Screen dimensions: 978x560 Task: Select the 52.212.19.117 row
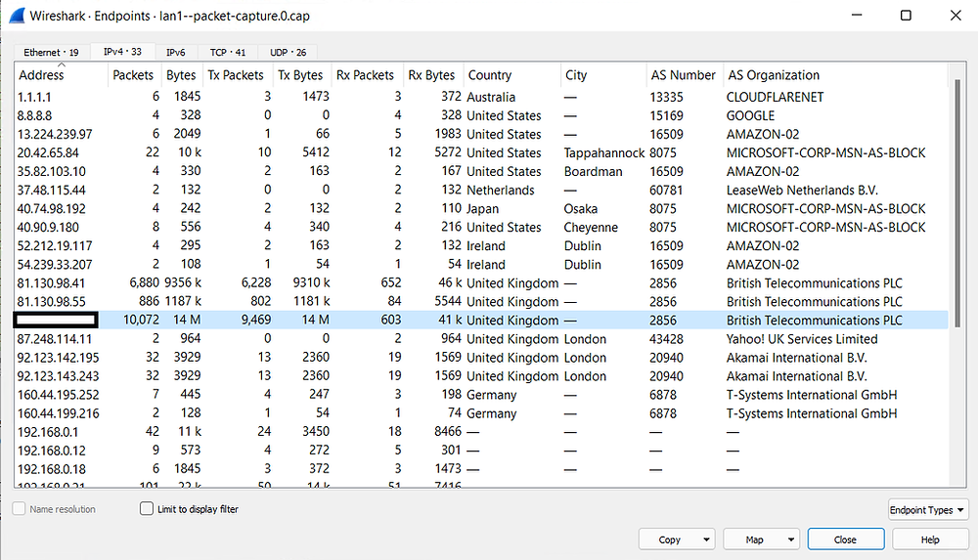click(x=481, y=245)
